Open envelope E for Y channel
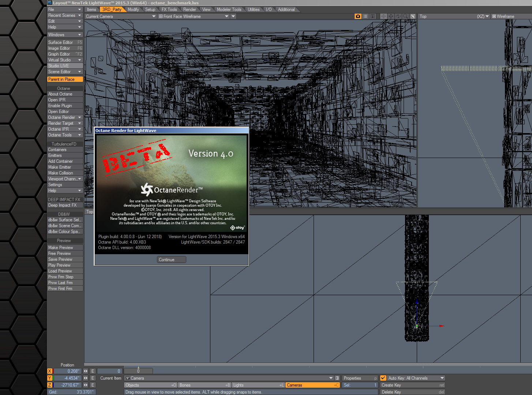This screenshot has width=532, height=395. click(93, 378)
